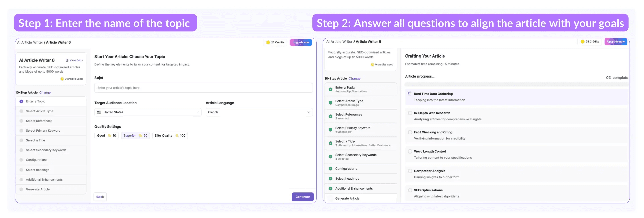The height and width of the screenshot is (218, 644).
Task: Click the loading spinner of Real Time Data Gathering
Action: click(x=410, y=94)
